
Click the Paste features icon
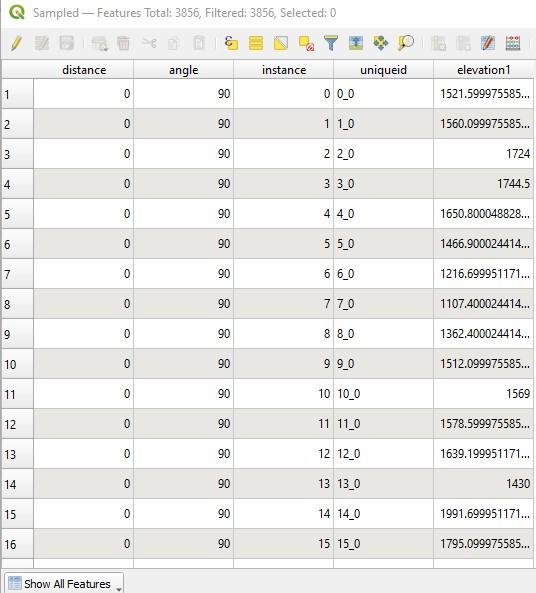(199, 43)
